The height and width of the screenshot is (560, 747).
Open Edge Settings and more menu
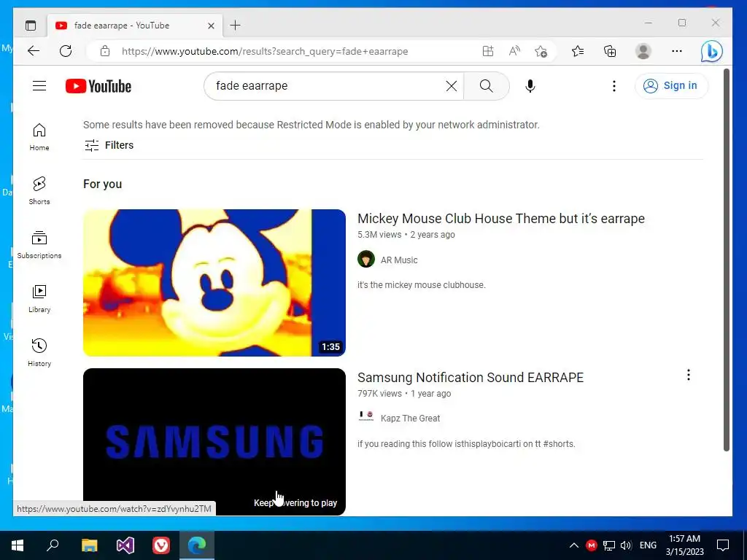pyautogui.click(x=677, y=51)
